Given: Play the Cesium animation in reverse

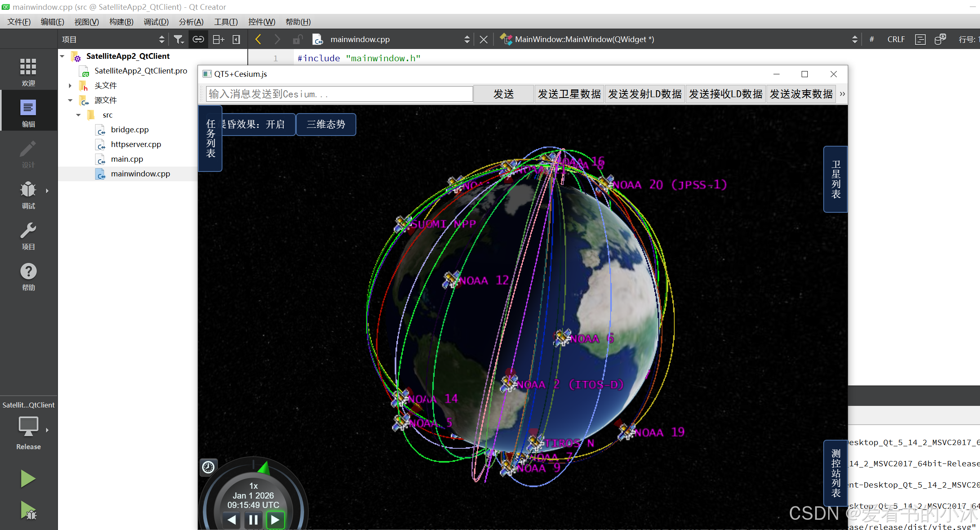Looking at the screenshot, I should point(231,520).
